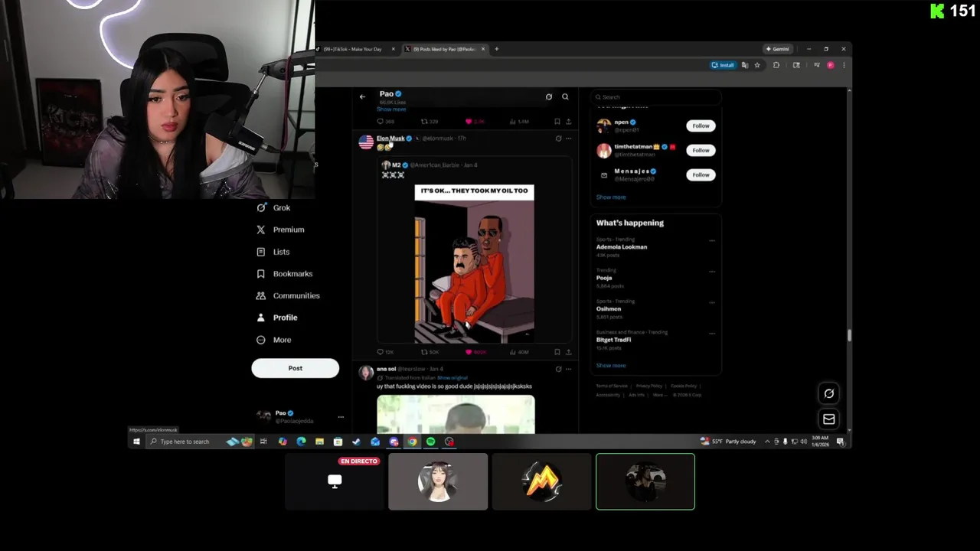Bookmark the Elon Musk post

click(557, 352)
